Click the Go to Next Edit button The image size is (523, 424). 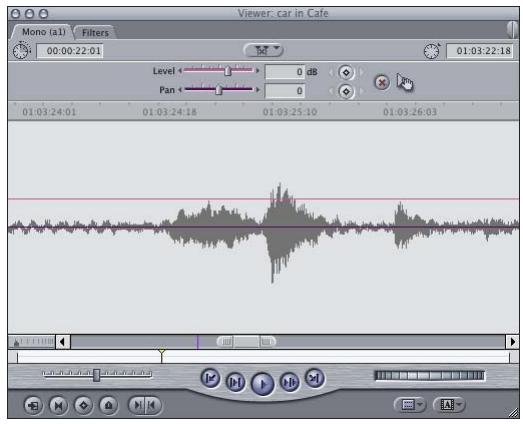click(x=315, y=378)
